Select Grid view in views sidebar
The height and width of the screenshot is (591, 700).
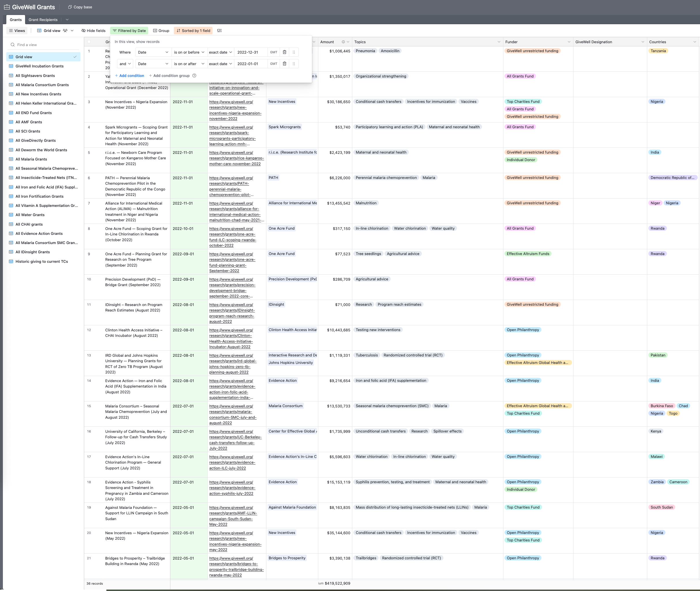[x=44, y=57]
